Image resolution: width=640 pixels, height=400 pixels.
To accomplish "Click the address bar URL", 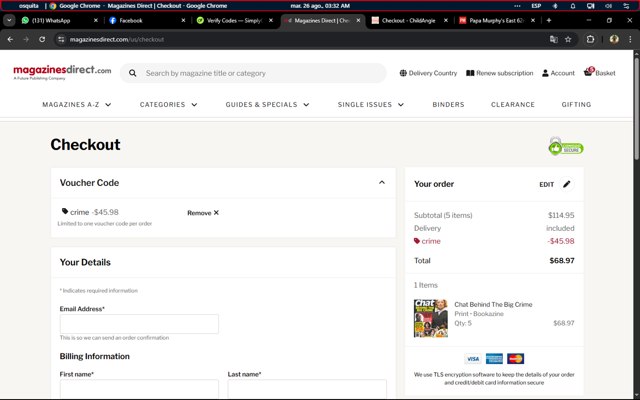I will click(117, 40).
